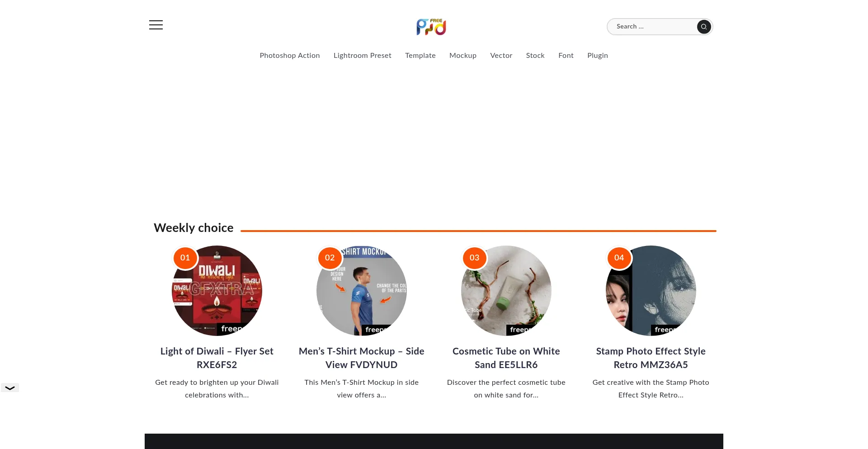Open the Photoshop Action menu item
Viewport: 868px width, 449px height.
pos(290,56)
